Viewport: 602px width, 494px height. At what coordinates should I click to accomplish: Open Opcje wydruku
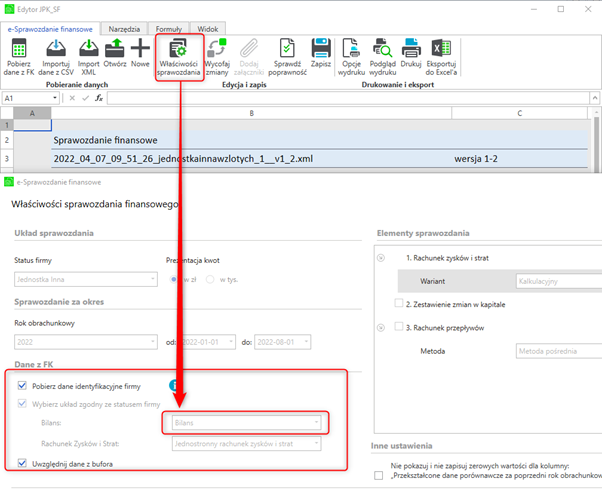351,48
